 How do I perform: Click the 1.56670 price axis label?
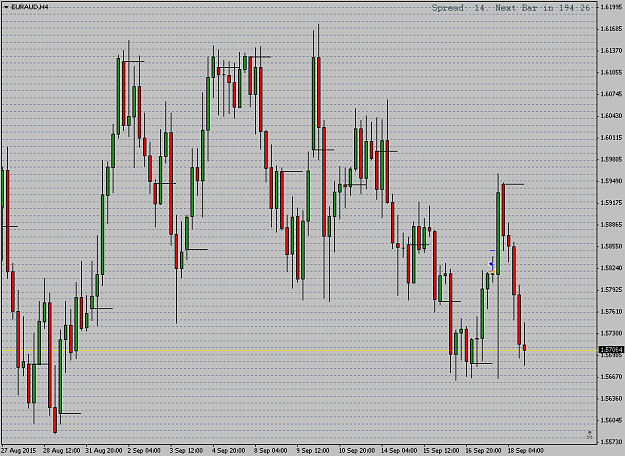pyautogui.click(x=611, y=377)
